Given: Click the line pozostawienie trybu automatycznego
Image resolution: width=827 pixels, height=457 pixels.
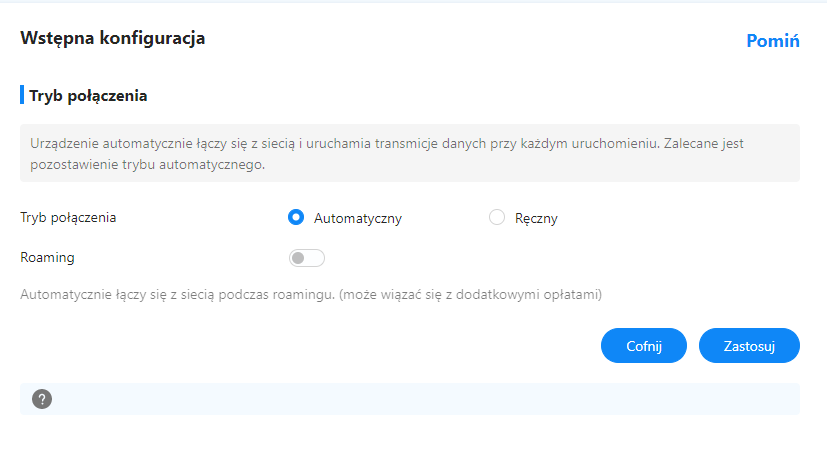Looking at the screenshot, I should point(147,165).
